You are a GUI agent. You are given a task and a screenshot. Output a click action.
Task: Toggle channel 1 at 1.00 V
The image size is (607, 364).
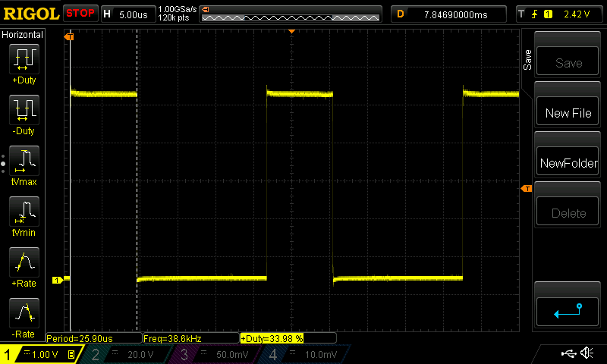pyautogui.click(x=39, y=354)
